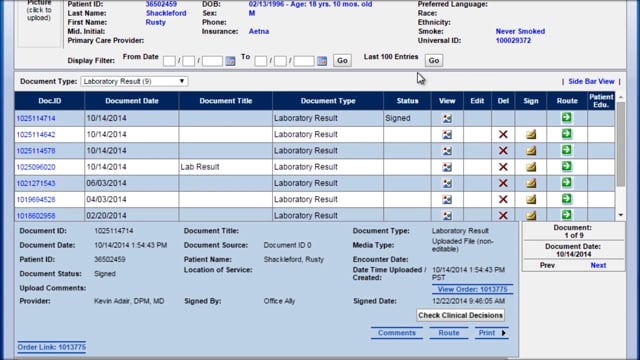Viewport: 640px width, 360px height.
Task: Open Doc.ID 1021271543 link
Action: (x=36, y=183)
